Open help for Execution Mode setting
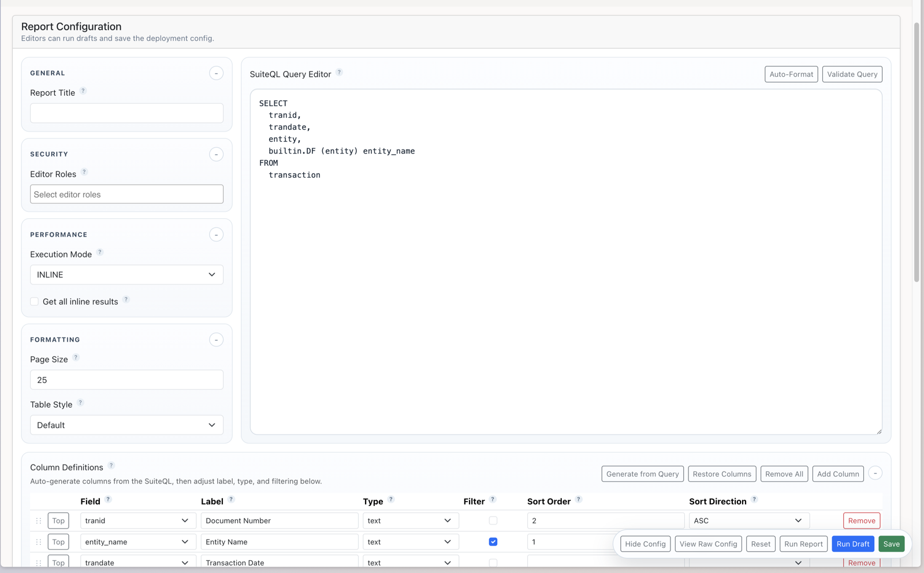The height and width of the screenshot is (573, 924). coord(100,252)
